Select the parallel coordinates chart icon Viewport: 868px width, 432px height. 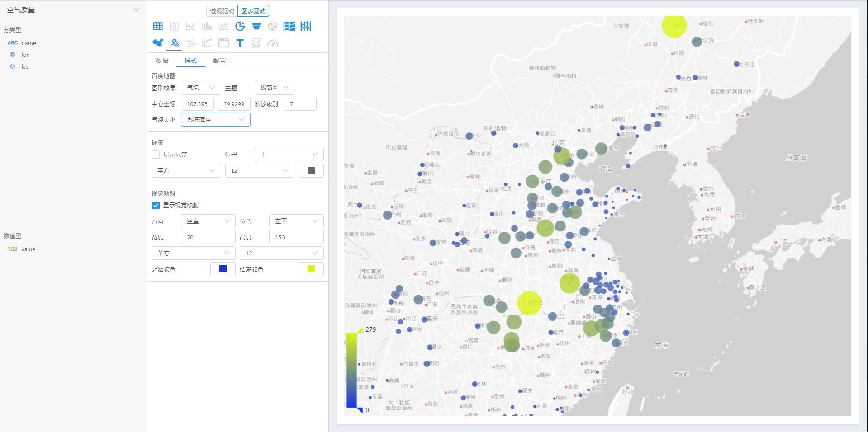point(306,26)
